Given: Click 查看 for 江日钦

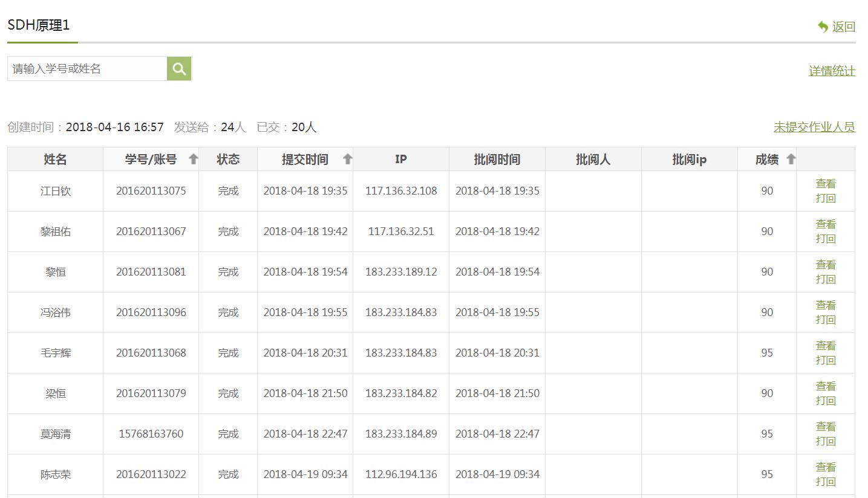Looking at the screenshot, I should point(826,184).
